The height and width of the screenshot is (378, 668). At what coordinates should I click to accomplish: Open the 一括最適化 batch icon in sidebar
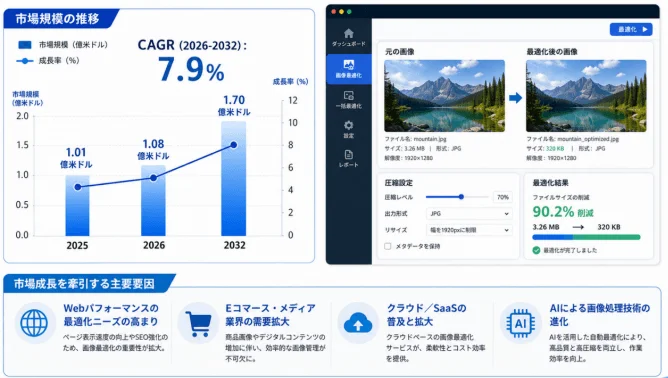click(x=348, y=95)
